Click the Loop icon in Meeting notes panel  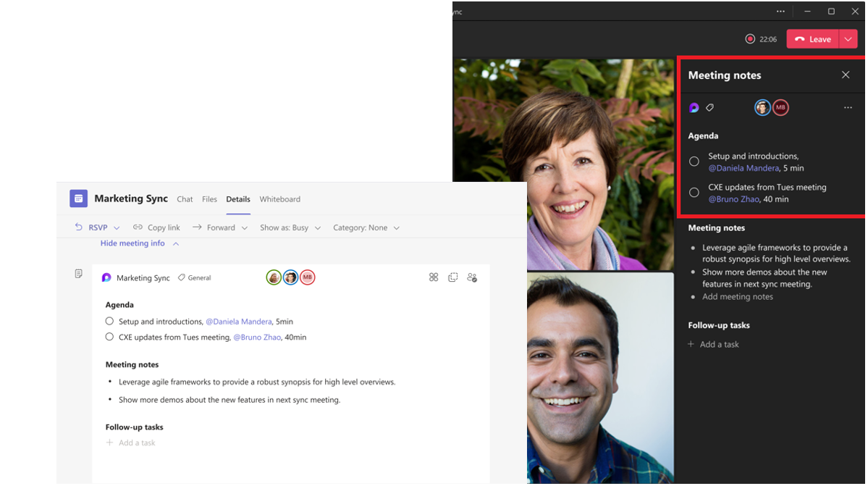pos(694,108)
